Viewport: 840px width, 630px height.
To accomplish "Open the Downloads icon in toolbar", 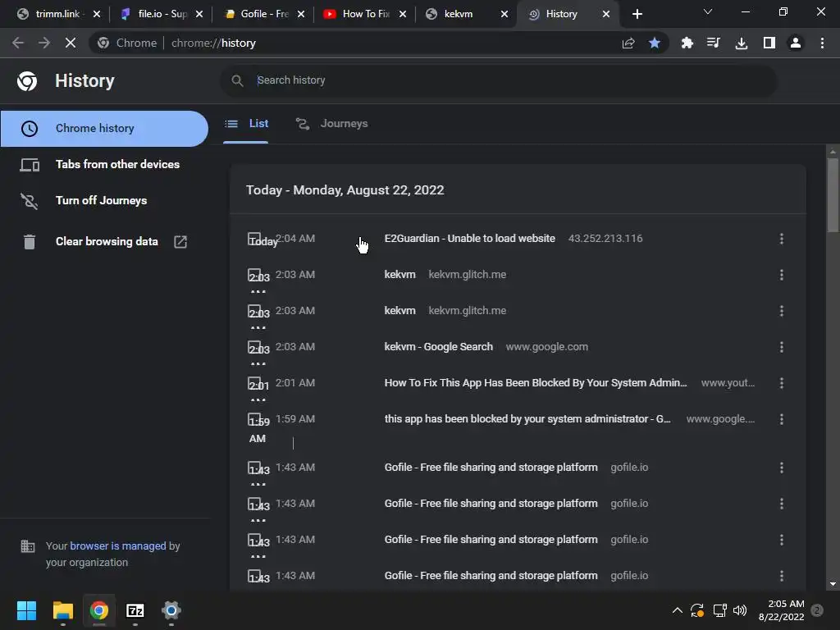I will (x=742, y=43).
